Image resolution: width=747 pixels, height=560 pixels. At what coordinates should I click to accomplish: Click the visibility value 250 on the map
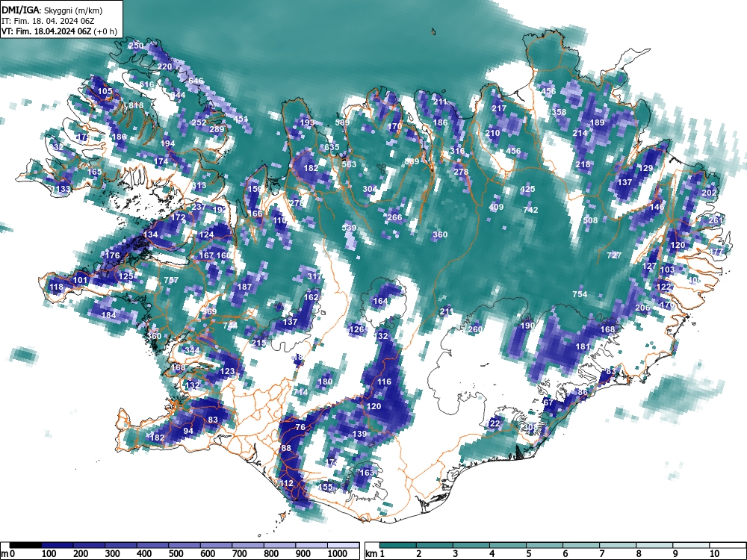tap(136, 46)
